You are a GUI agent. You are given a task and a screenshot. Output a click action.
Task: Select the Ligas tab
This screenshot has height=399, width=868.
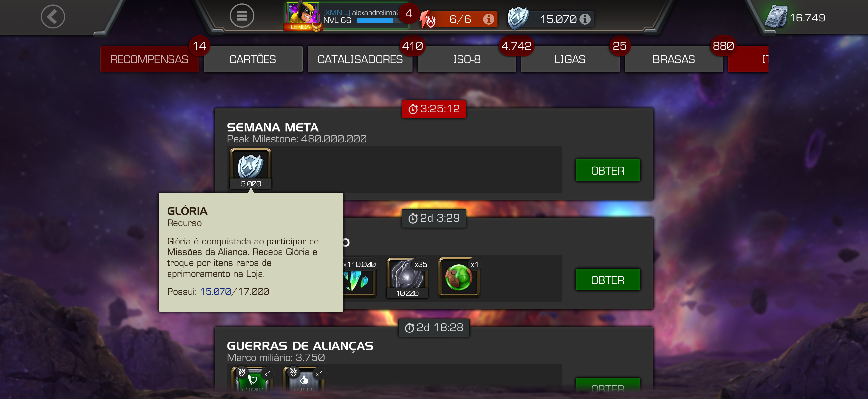570,59
